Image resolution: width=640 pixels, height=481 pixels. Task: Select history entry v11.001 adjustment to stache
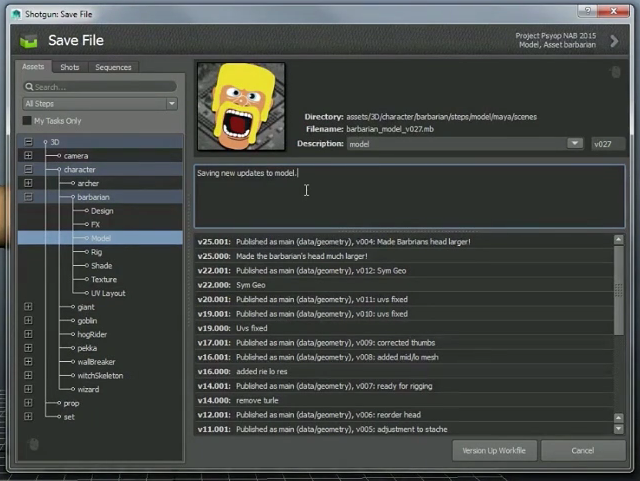(404, 429)
